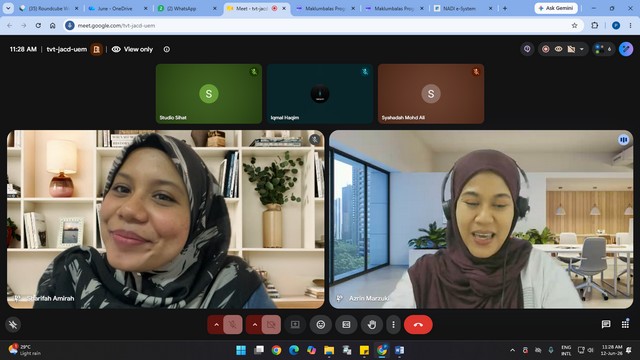
Task: Click the present screen icon
Action: (x=295, y=324)
